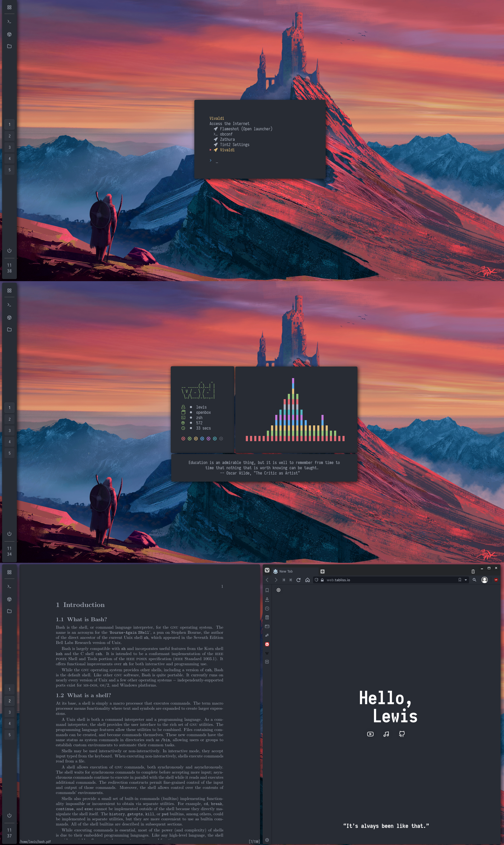Click the "1.2 What is a shell?" heading
The image size is (504, 845).
pos(84,695)
